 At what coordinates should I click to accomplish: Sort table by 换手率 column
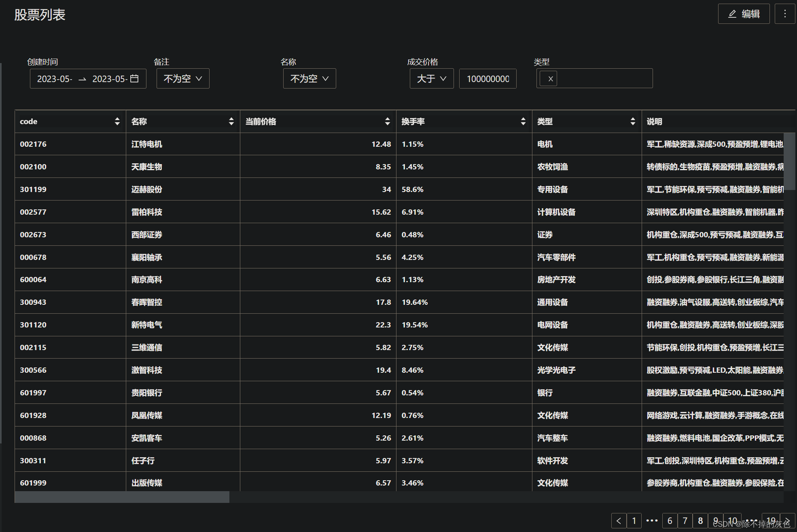click(x=523, y=121)
